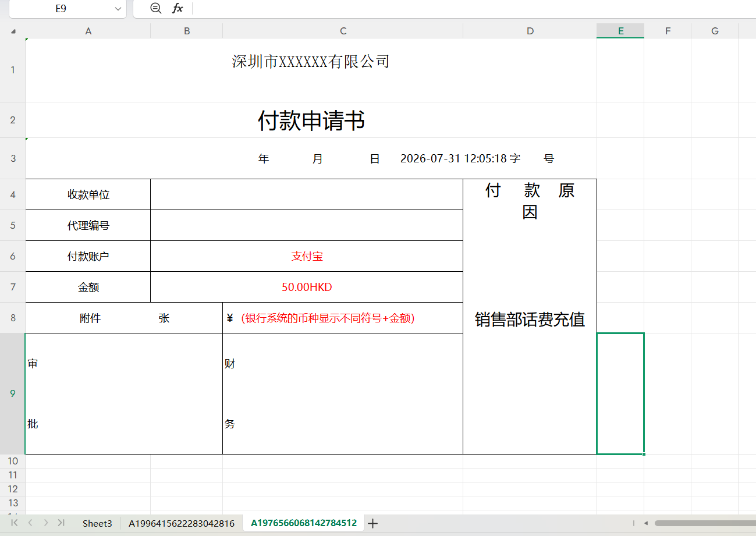This screenshot has height=536, width=756.
Task: Select row 5 header
Action: 13,225
